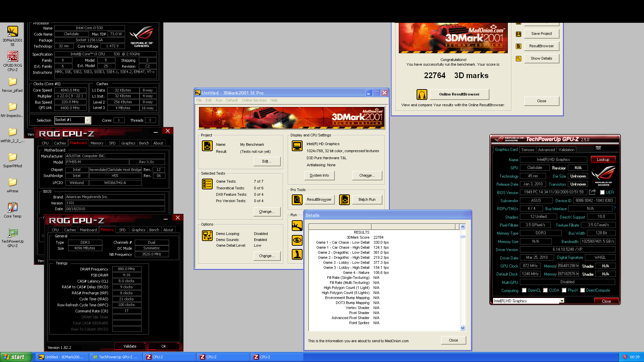
Task: Take GPU-Z screenshot with camera icon
Action: (598, 148)
